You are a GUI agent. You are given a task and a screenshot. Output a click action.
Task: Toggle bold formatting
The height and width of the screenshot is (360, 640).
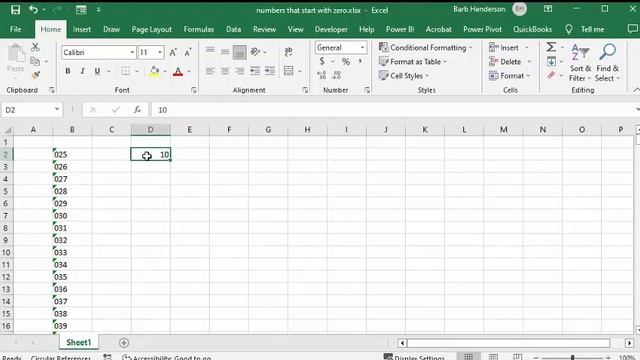click(x=68, y=71)
